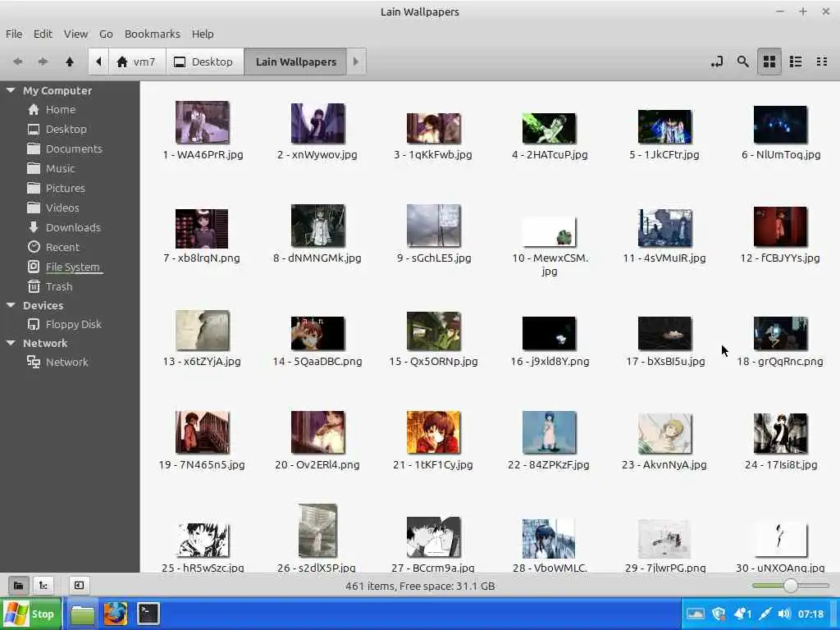Screen dimensions: 840x630
Task: Select thumbnail 21 - 1tKF1Cy.jpg
Action: [x=433, y=432]
